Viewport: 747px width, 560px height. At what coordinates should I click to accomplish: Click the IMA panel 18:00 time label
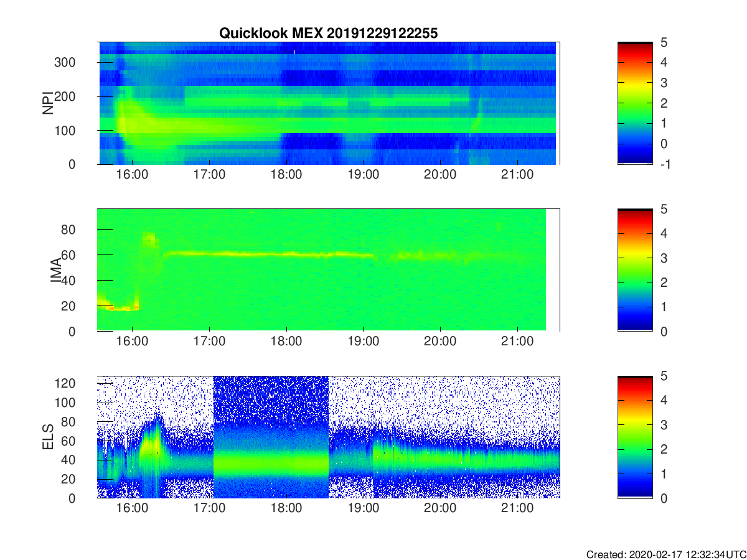286,342
